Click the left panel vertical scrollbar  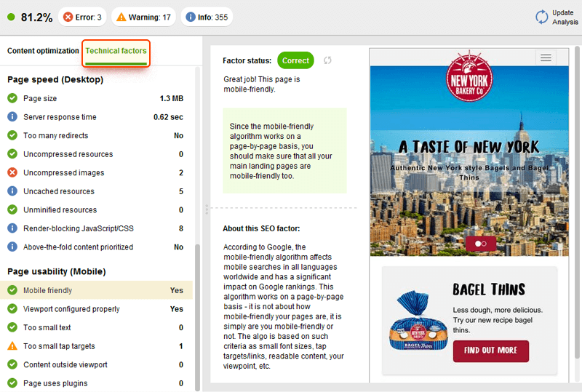click(199, 313)
